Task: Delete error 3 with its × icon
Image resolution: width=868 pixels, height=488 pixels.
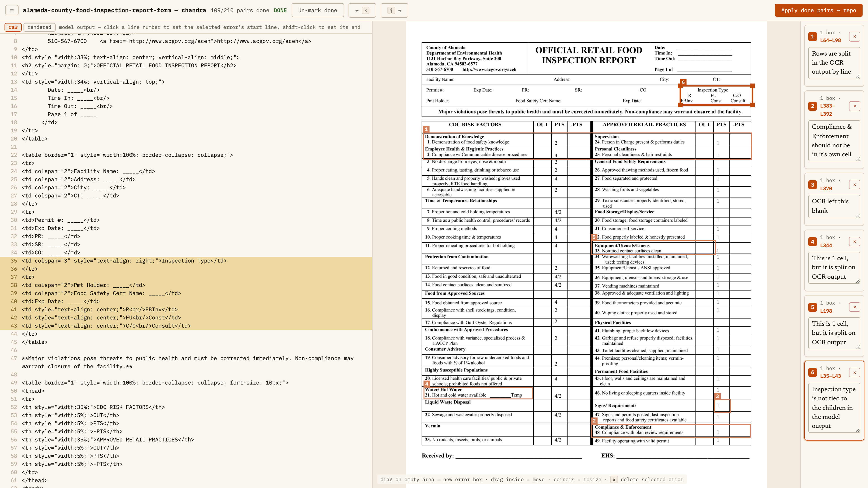Action: pos(854,185)
